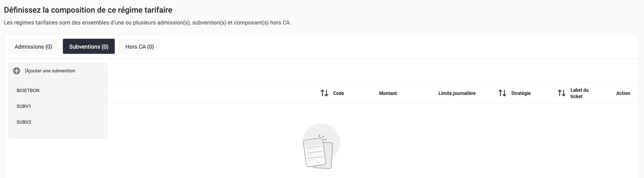Click the sort arrows icon next to Stratégie
This screenshot has height=178, width=644.
coord(502,93)
